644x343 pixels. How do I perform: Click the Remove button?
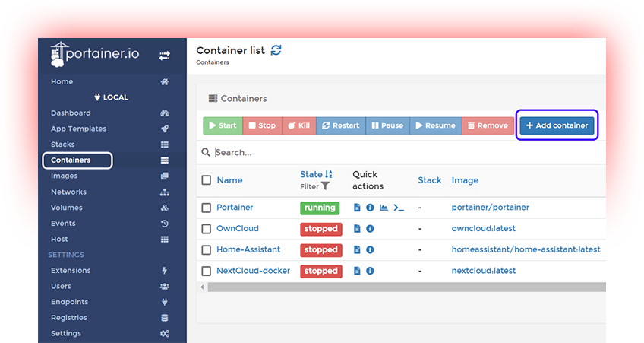click(x=488, y=125)
